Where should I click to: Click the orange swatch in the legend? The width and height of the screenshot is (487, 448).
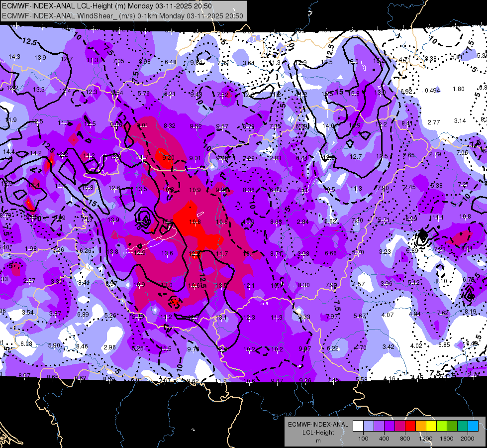(421, 426)
